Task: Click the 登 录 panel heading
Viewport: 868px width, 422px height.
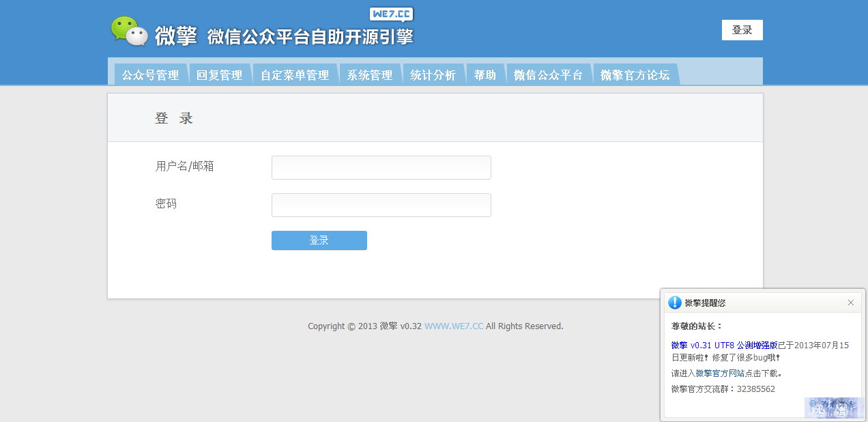Action: coord(174,118)
